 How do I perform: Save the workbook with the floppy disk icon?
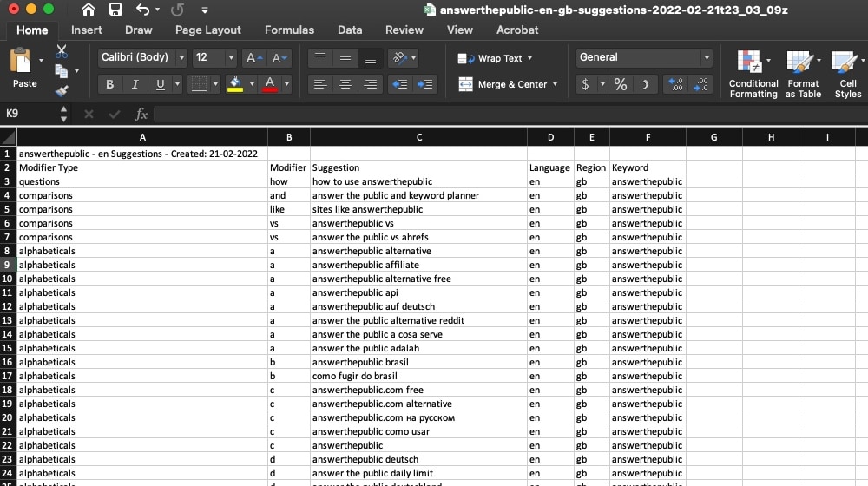115,10
